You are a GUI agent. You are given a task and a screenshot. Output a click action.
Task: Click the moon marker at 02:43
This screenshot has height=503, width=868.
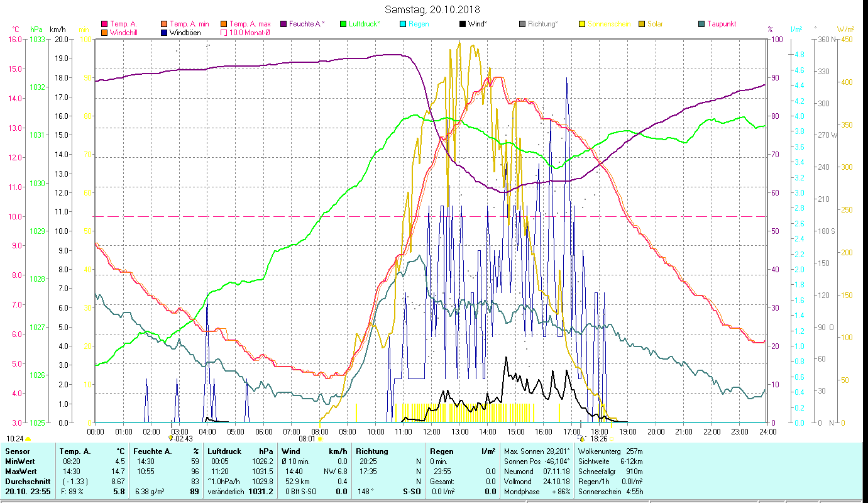[x=170, y=438]
